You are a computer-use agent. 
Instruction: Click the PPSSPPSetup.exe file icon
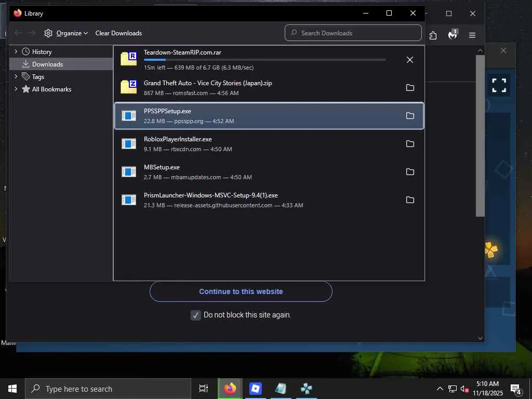pyautogui.click(x=129, y=116)
